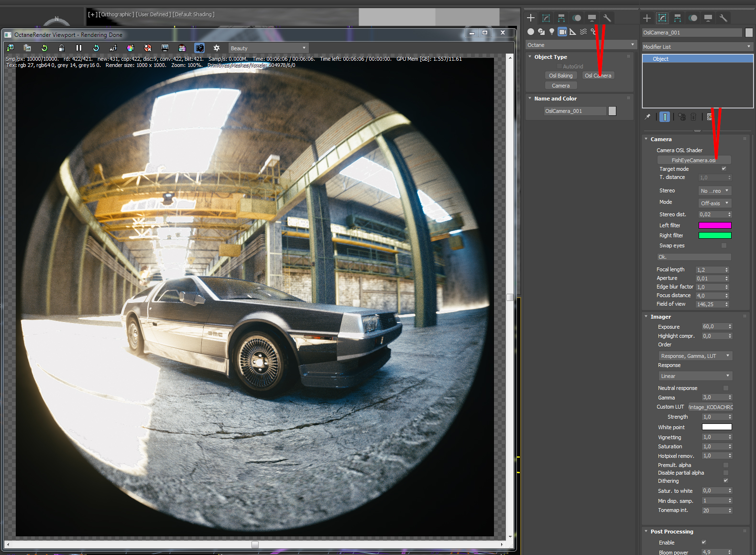This screenshot has height=555, width=756.
Task: Select Geometry category circle icon
Action: pos(531,32)
